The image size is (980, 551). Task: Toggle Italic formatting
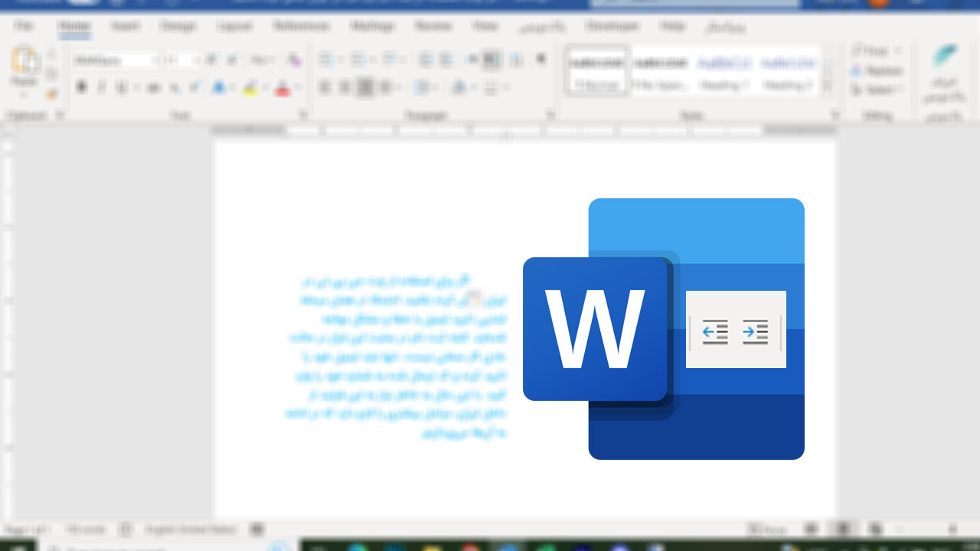(x=101, y=88)
